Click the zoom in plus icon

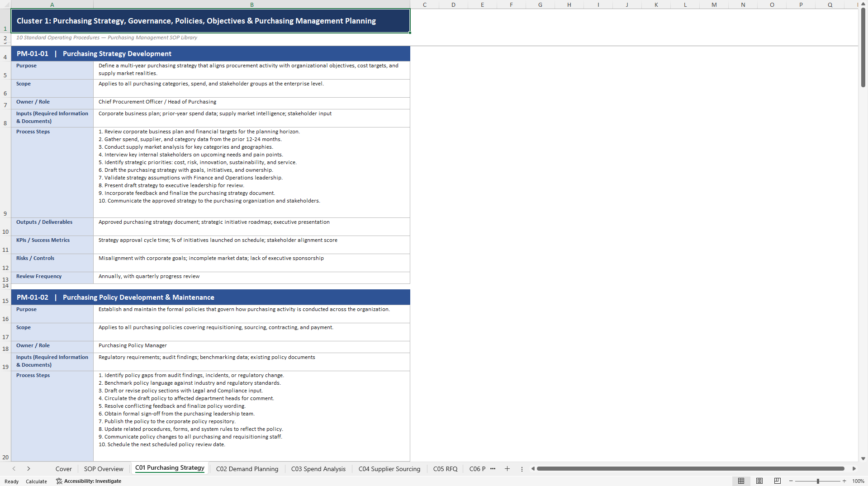[844, 481]
